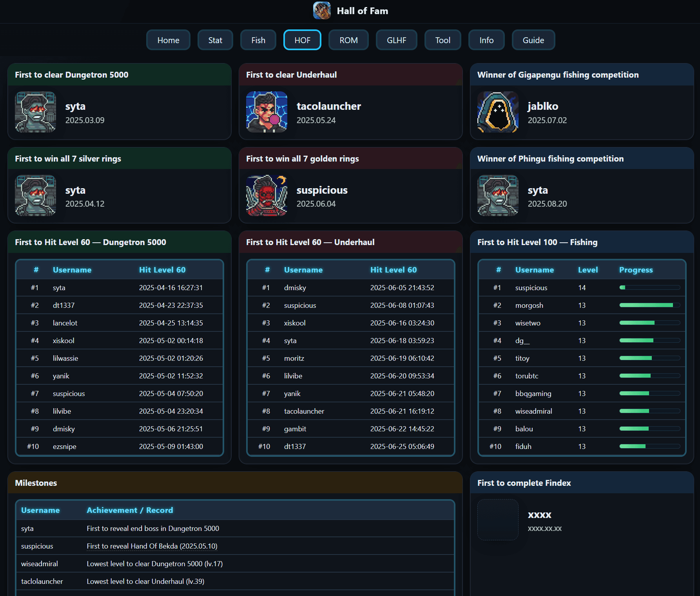The height and width of the screenshot is (596, 700).
Task: Click suspicious's fishing progress bar
Action: (x=649, y=287)
